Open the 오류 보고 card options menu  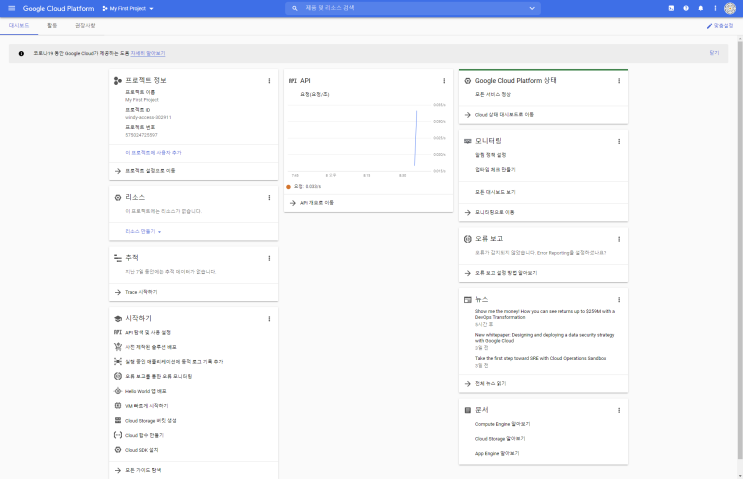click(619, 239)
